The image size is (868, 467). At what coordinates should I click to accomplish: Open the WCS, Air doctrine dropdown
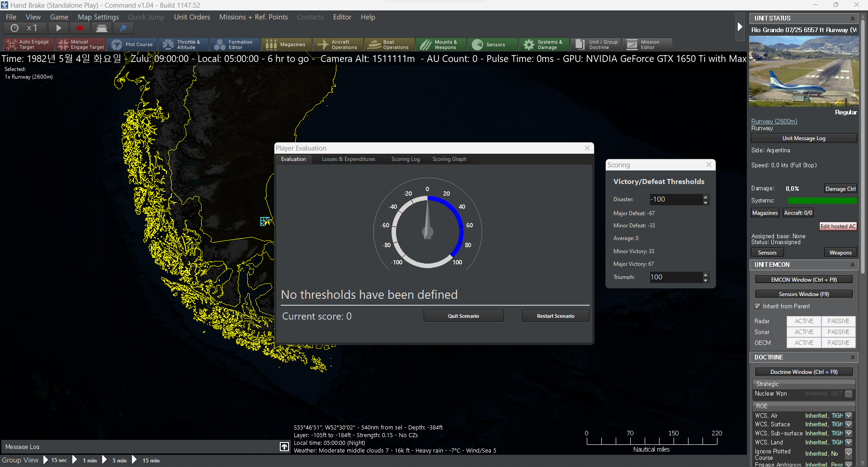[849, 415]
